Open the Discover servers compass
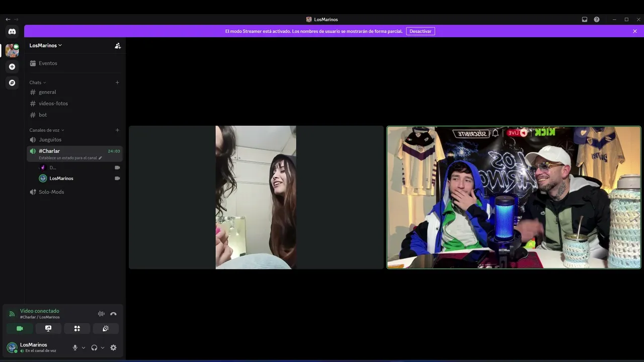Viewport: 644px width, 362px height. 12,82
